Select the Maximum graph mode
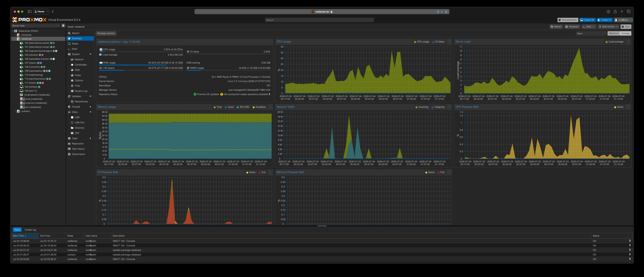644x277 pixels. pyautogui.click(x=614, y=33)
